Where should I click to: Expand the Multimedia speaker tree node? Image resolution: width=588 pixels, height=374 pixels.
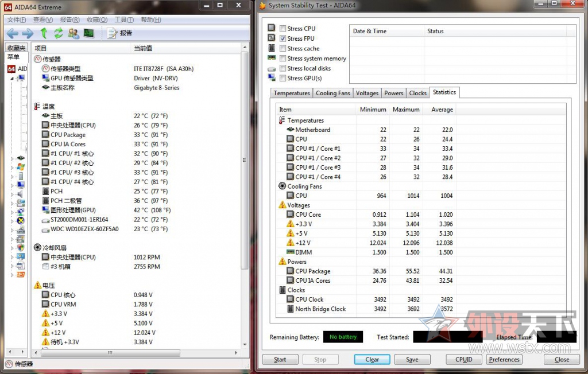pos(12,194)
